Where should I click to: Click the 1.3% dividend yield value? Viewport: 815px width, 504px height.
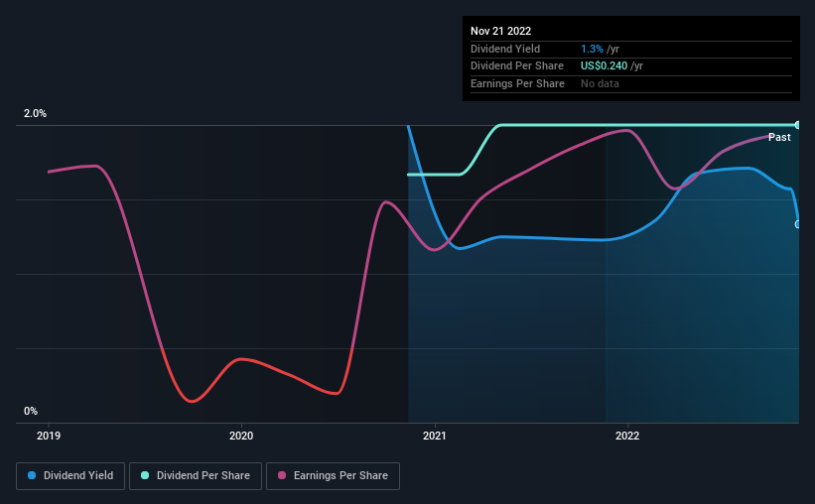click(x=592, y=49)
